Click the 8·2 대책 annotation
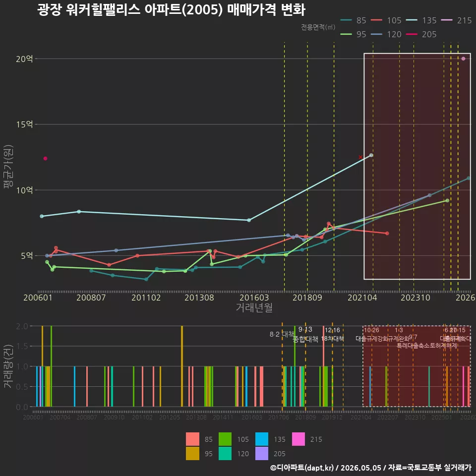 (282, 334)
